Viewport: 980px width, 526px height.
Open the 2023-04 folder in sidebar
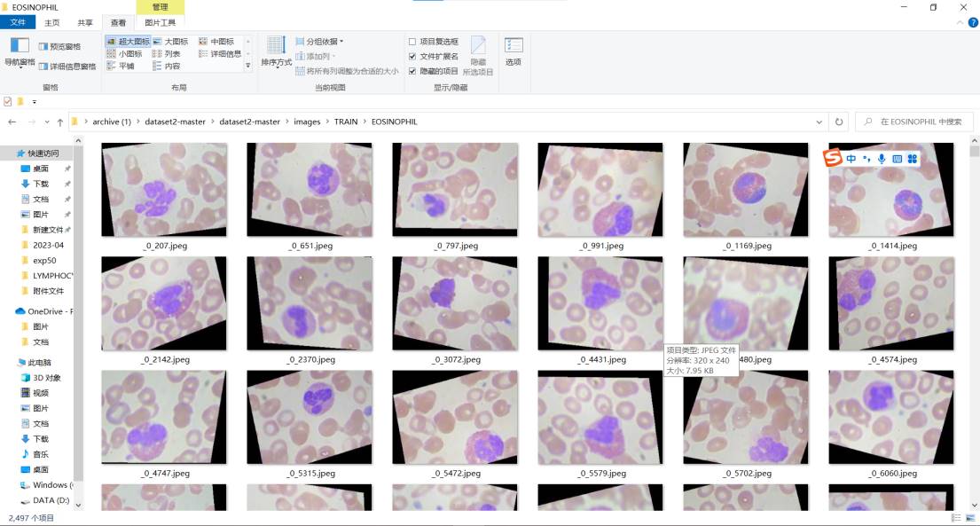pos(48,245)
